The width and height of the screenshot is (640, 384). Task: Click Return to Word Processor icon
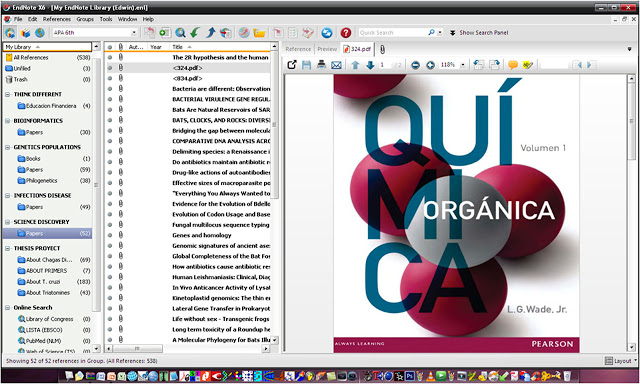pyautogui.click(x=308, y=33)
